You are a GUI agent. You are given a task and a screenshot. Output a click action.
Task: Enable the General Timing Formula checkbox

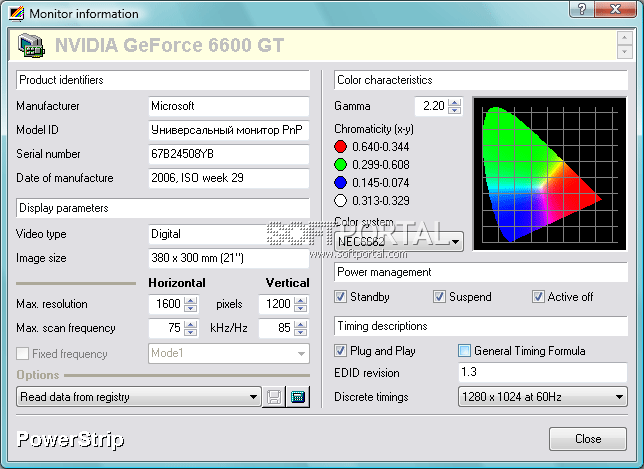pyautogui.click(x=464, y=351)
